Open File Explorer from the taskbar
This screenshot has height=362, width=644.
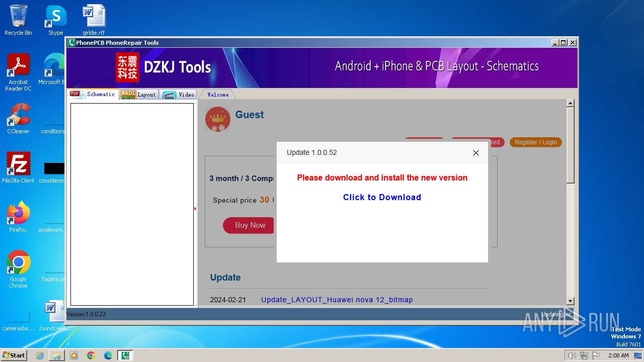point(57,355)
